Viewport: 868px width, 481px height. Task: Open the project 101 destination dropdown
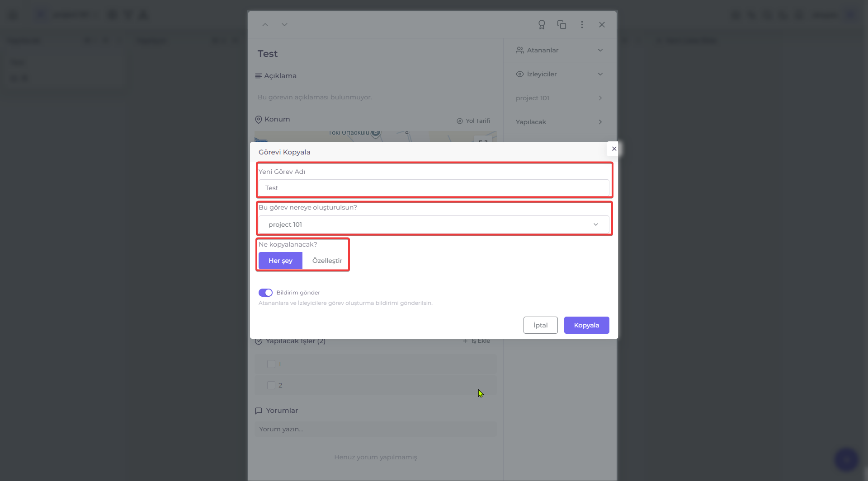coord(434,224)
